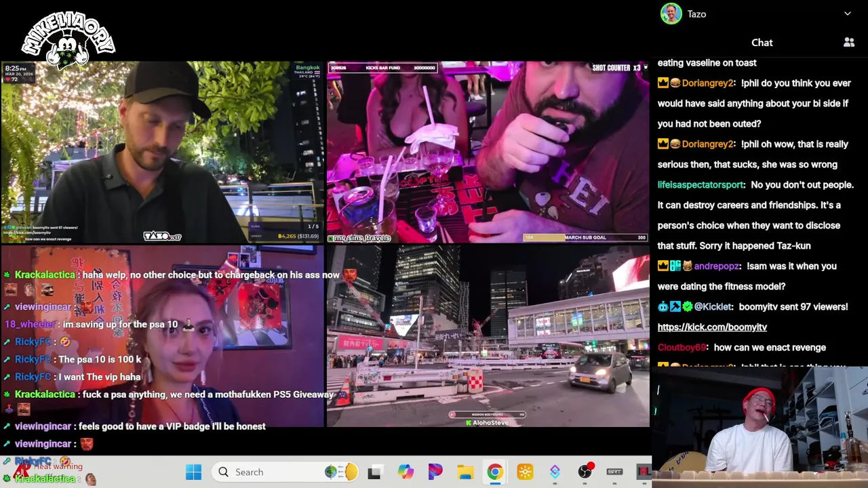Viewport: 868px width, 488px height.
Task: Click the crown badge beside andrepopz
Action: coord(663,266)
